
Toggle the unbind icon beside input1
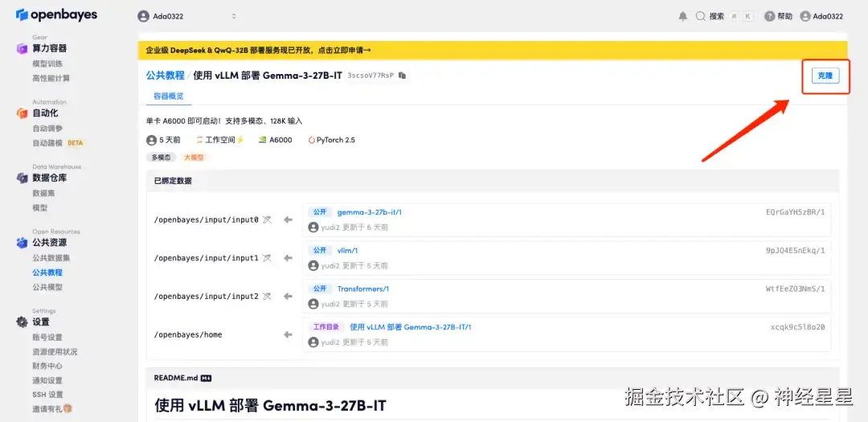tap(268, 258)
